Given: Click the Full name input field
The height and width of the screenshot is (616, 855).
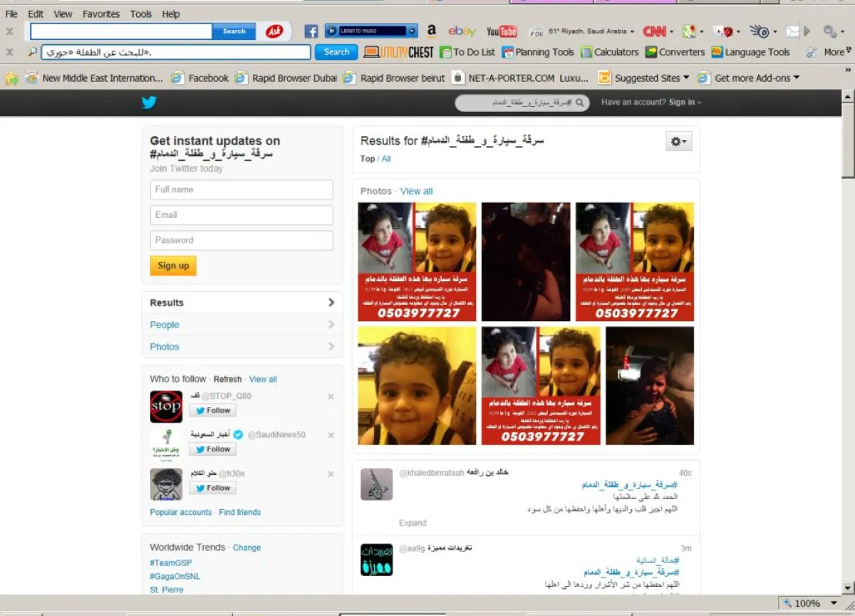Looking at the screenshot, I should coord(242,189).
